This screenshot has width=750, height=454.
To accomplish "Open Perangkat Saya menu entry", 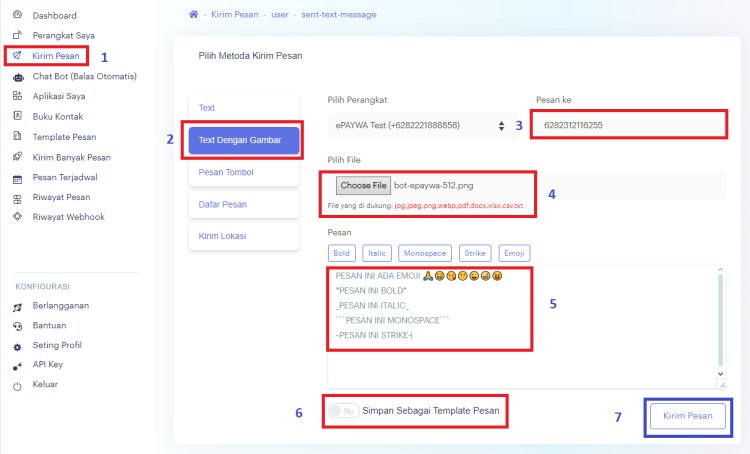I will 64,35.
